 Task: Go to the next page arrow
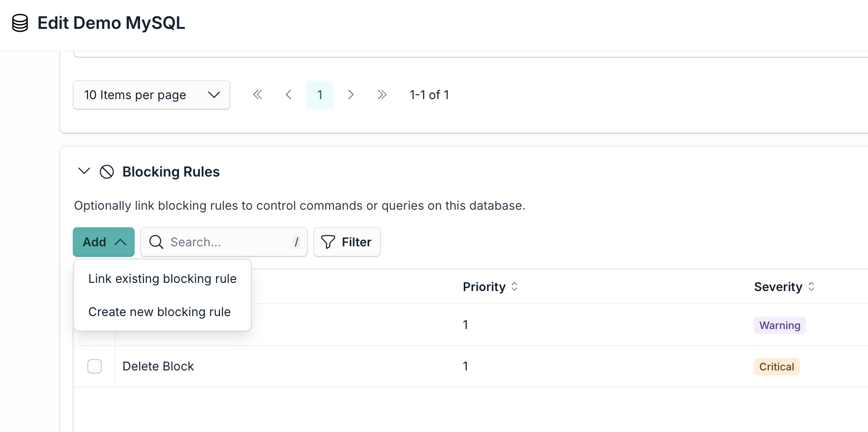pos(351,95)
